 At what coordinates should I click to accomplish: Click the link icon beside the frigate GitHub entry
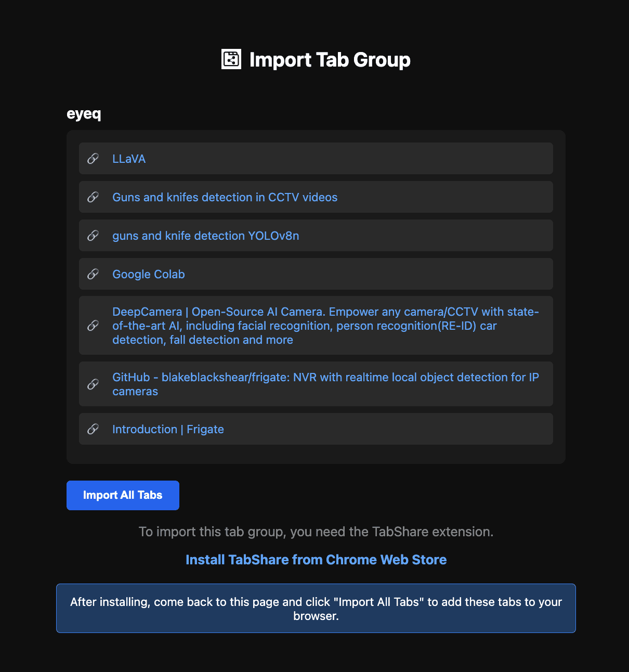94,384
